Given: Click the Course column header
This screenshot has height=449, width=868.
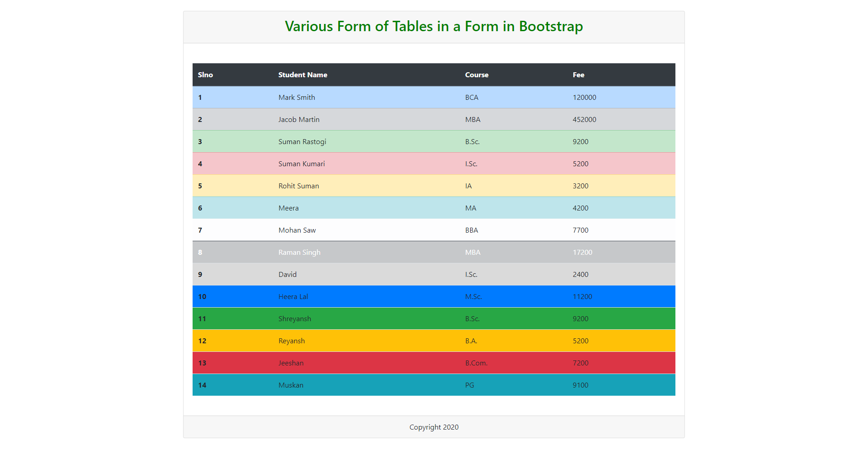Looking at the screenshot, I should pos(476,75).
